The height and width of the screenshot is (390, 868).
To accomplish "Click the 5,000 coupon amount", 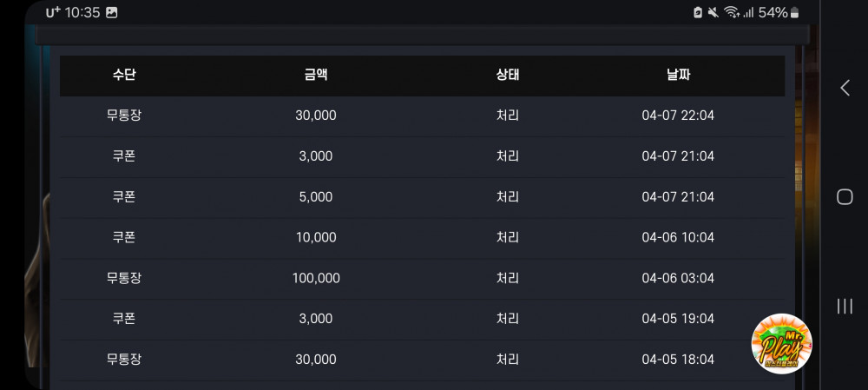I will [x=316, y=197].
